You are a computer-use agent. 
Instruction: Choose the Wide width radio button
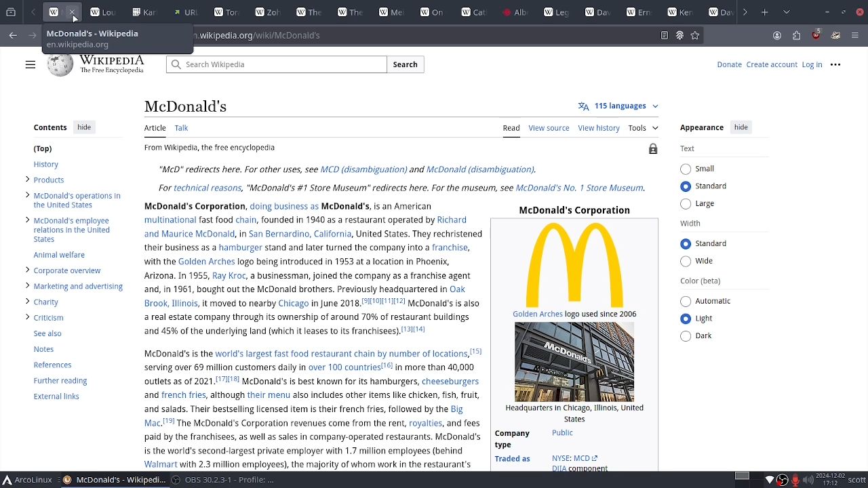[686, 261]
